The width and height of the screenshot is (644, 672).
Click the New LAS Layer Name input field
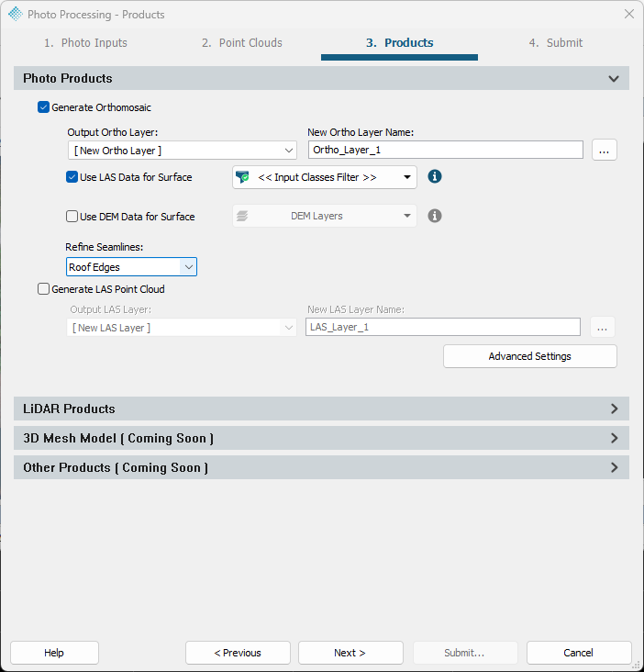click(443, 327)
